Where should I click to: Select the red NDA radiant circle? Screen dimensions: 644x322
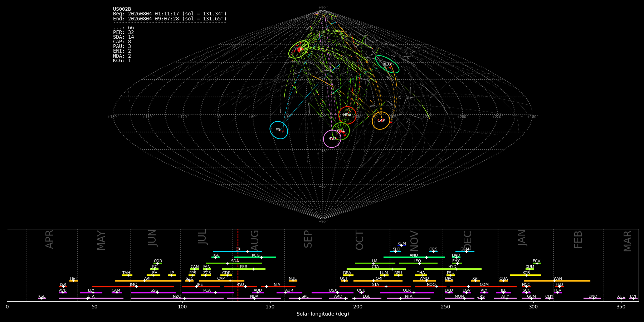[347, 115]
